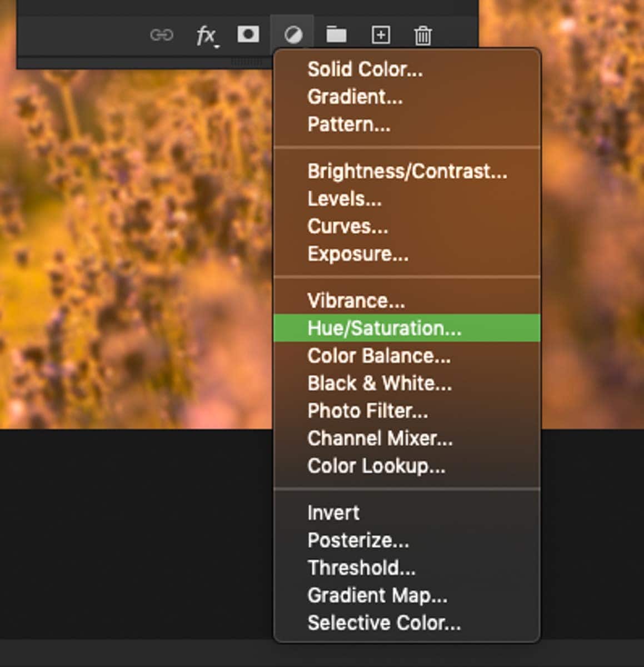Click the adjustment layer half-circle icon
Screen dimensions: 644x667
293,35
